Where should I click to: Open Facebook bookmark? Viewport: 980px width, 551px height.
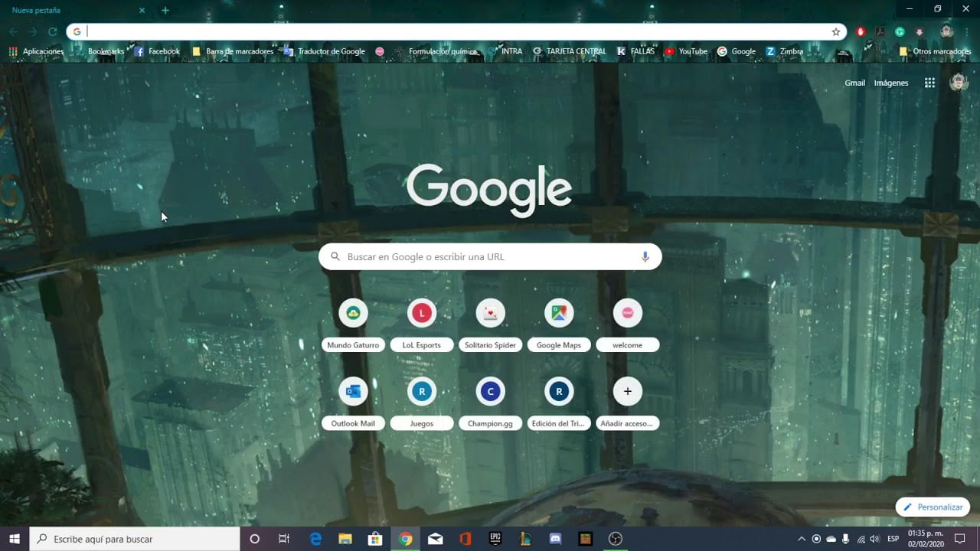157,51
